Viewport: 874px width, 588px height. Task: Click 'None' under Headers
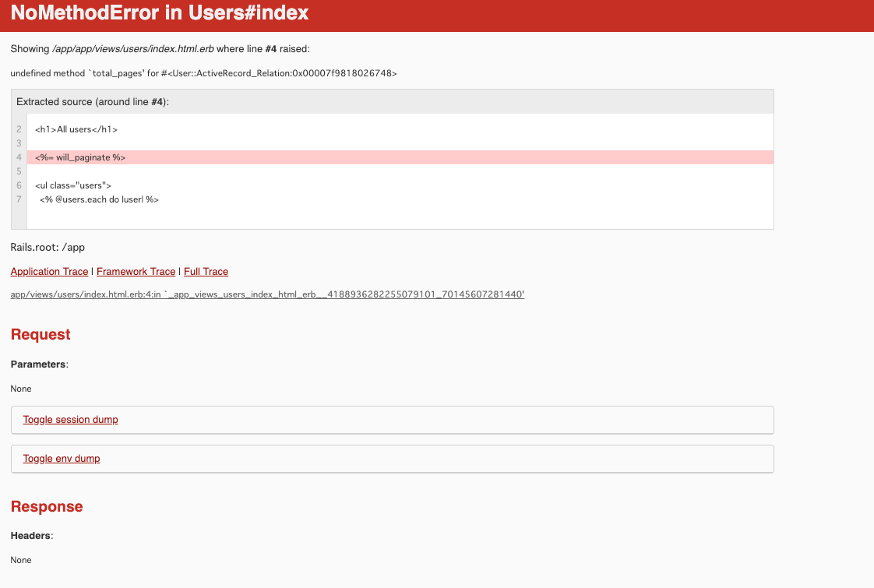click(x=20, y=560)
